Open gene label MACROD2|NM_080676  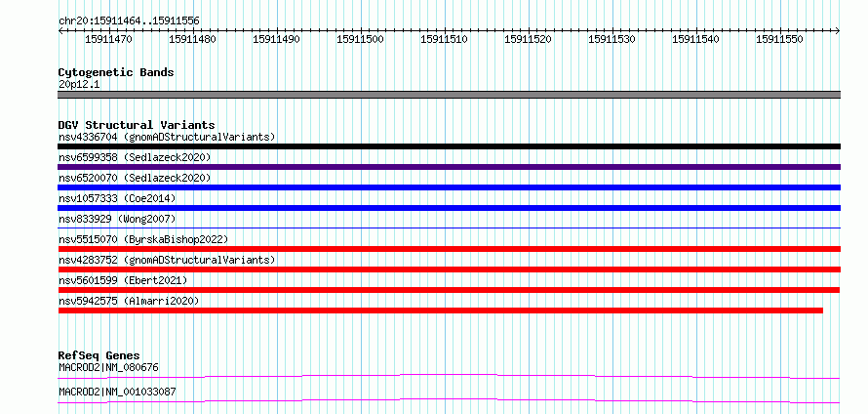[109, 367]
